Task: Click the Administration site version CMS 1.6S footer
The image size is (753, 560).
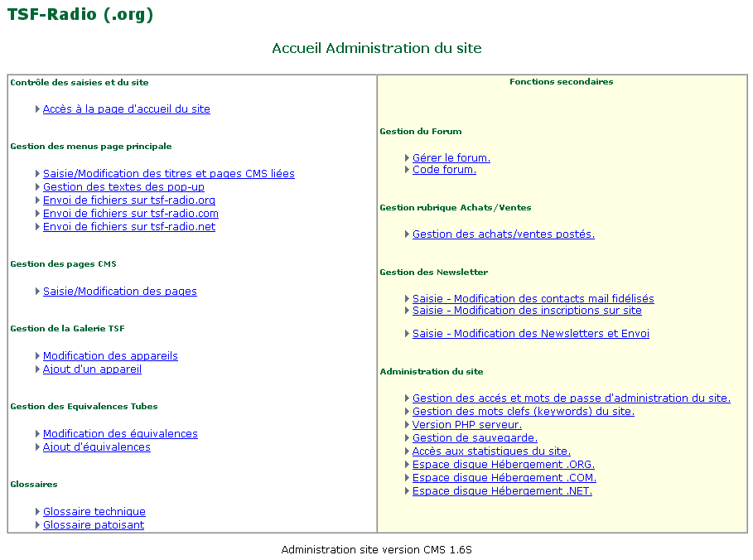Action: (376, 549)
